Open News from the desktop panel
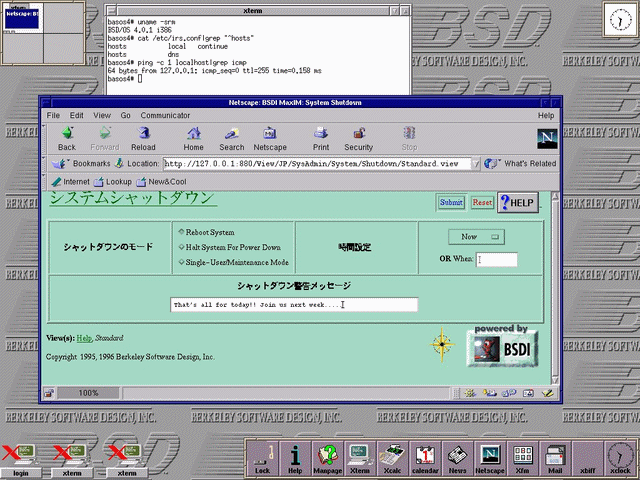Viewport: 640px width, 480px height. point(458,458)
